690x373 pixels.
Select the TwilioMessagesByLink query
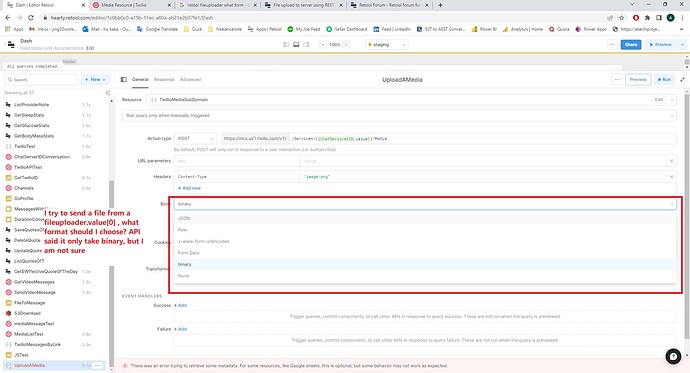pyautogui.click(x=37, y=345)
